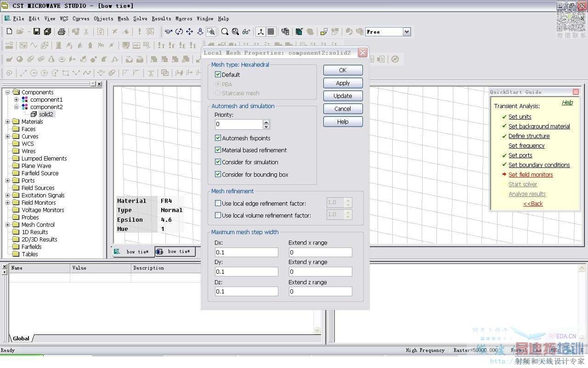Expand the Materials folder

(8, 121)
